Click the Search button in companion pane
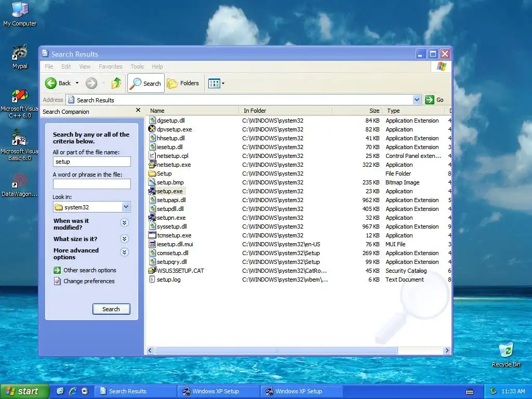The image size is (532, 399). (x=111, y=309)
